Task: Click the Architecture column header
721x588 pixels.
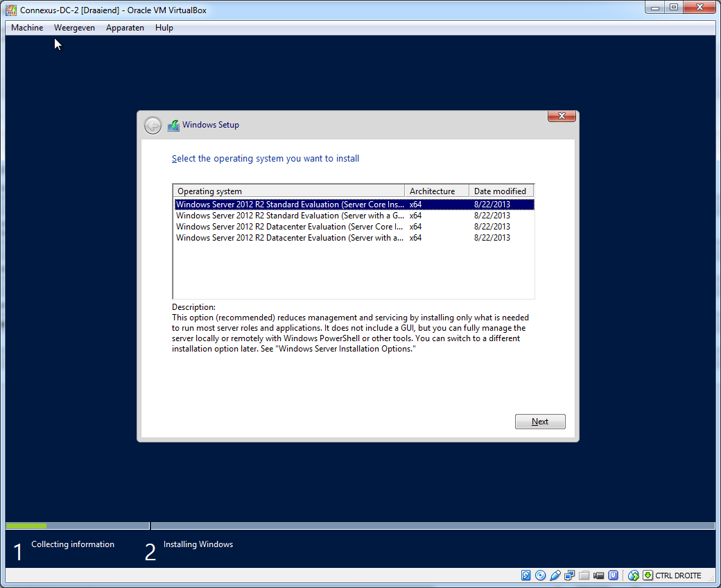Action: [436, 191]
